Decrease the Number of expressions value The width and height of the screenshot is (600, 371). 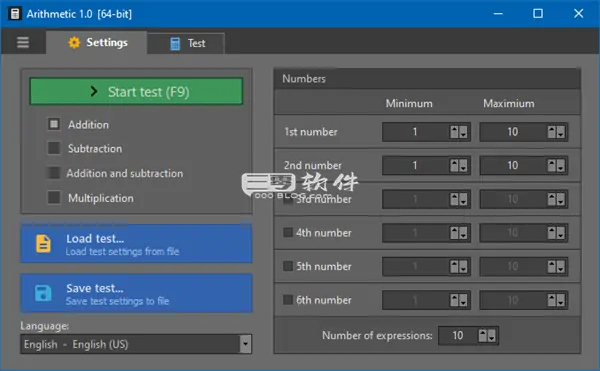tap(491, 336)
